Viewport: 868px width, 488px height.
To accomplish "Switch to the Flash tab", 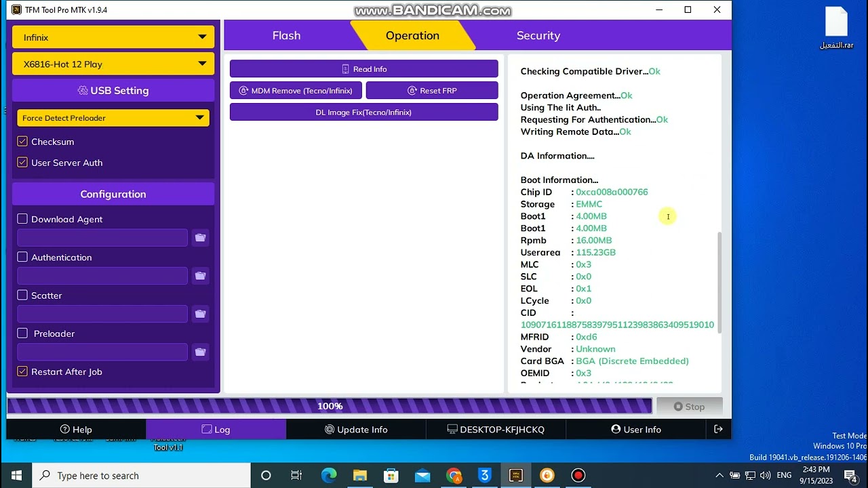I will (x=286, y=36).
